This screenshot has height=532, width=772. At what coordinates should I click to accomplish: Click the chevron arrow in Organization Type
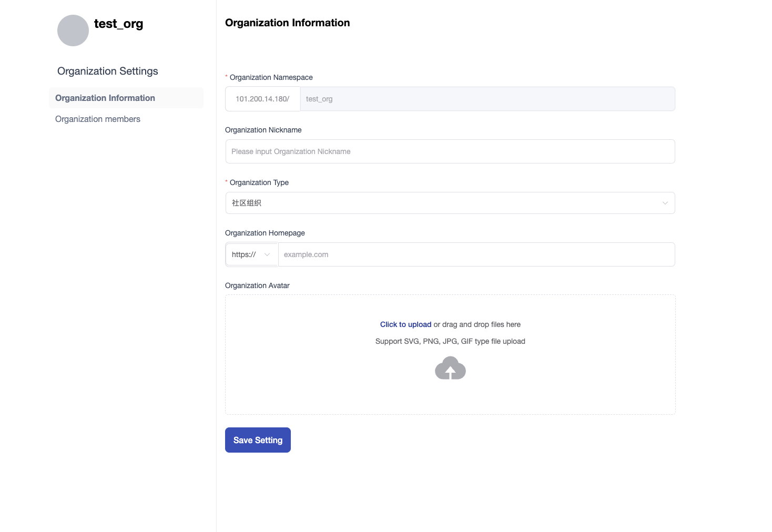[665, 203]
